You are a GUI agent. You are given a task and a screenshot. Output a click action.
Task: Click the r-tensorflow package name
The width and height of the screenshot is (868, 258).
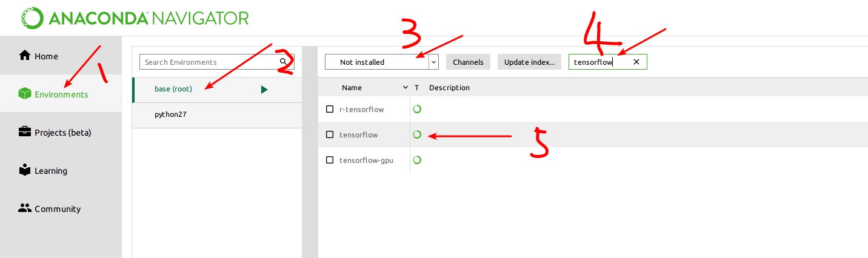point(362,109)
